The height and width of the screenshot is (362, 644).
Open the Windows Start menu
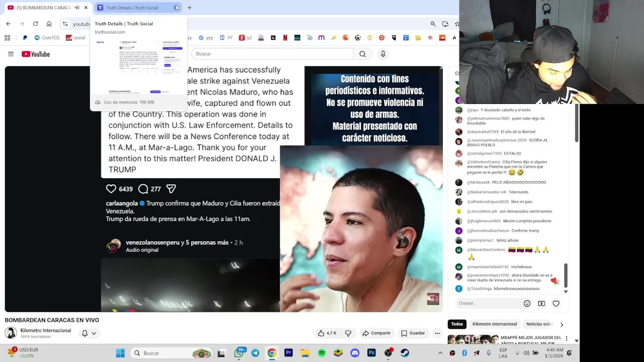click(x=120, y=353)
